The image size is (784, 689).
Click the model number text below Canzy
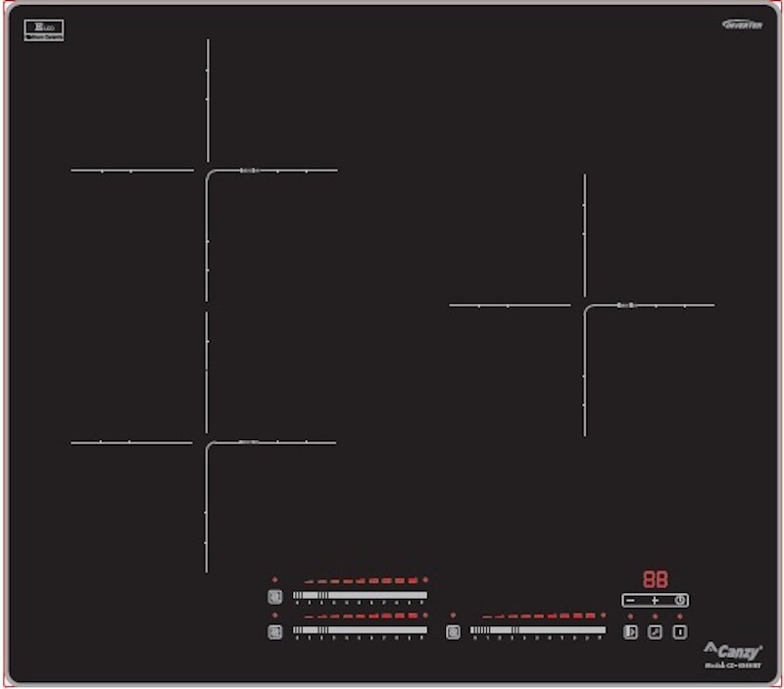pyautogui.click(x=734, y=665)
